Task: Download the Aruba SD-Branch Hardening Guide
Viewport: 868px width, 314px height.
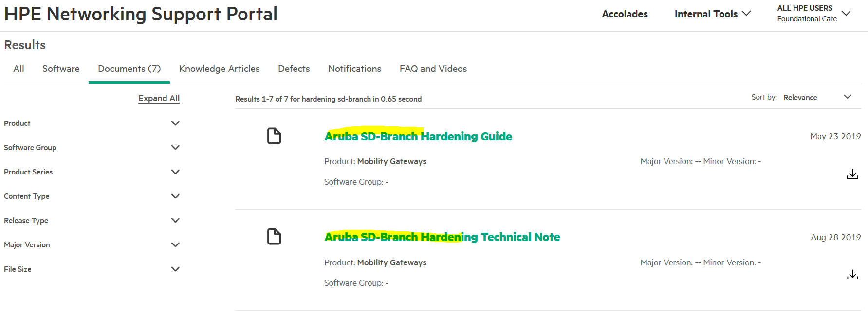Action: click(852, 174)
